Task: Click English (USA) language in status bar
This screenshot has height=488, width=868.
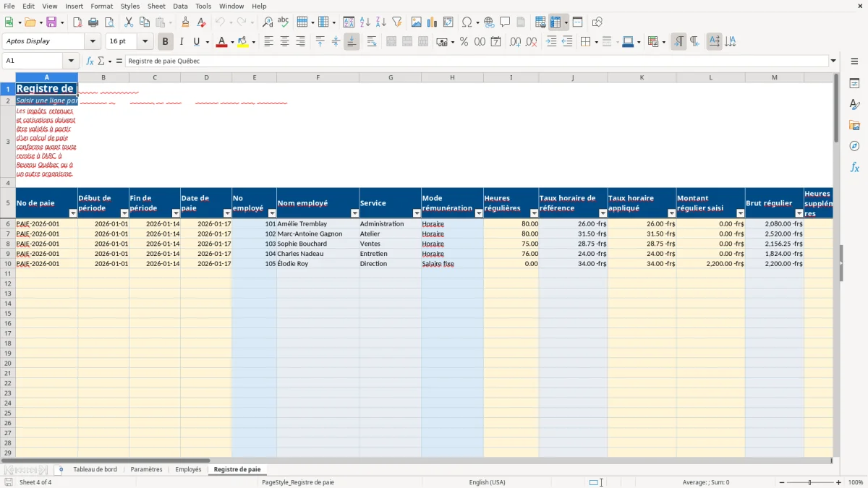Action: coord(487,482)
